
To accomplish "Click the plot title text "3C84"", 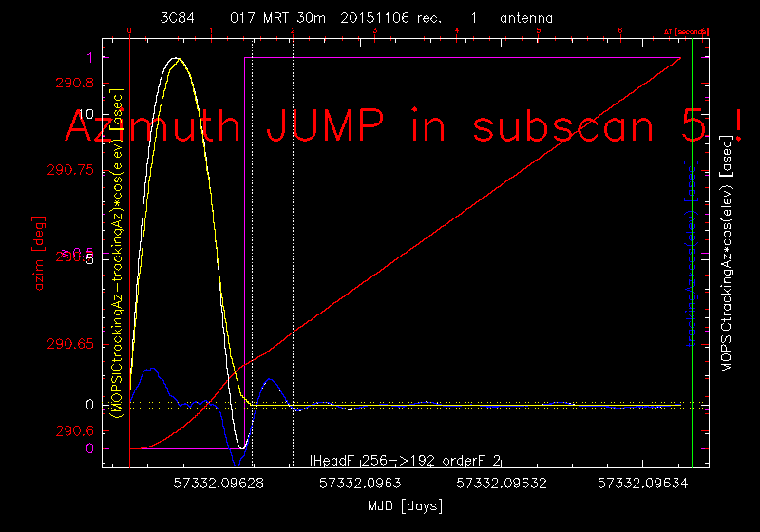I will click(178, 18).
